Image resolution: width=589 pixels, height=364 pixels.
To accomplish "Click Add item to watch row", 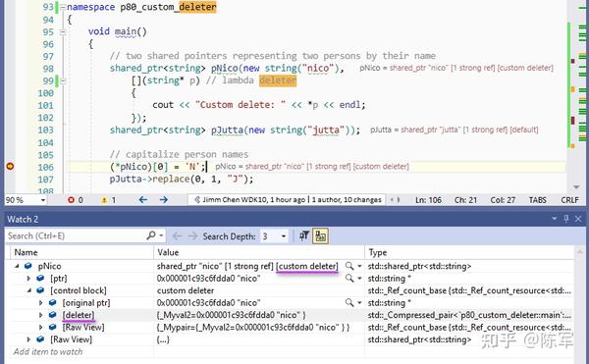I will [48, 351].
